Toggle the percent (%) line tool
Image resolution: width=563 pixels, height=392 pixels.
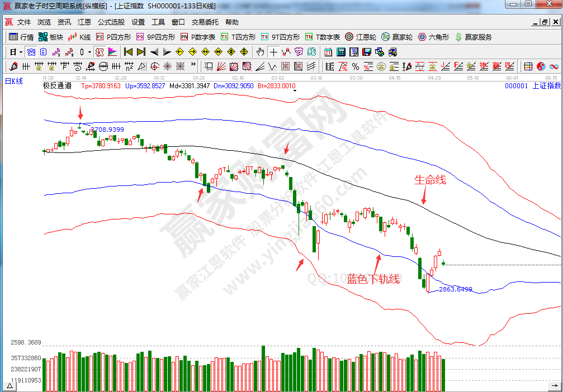[355, 66]
